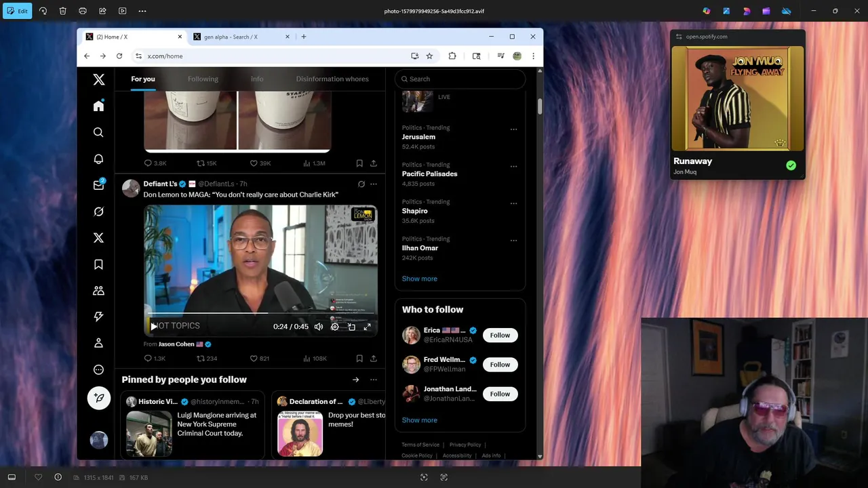Image resolution: width=868 pixels, height=488 pixels.
Task: Mute the Don Lemon video
Action: coord(319,327)
